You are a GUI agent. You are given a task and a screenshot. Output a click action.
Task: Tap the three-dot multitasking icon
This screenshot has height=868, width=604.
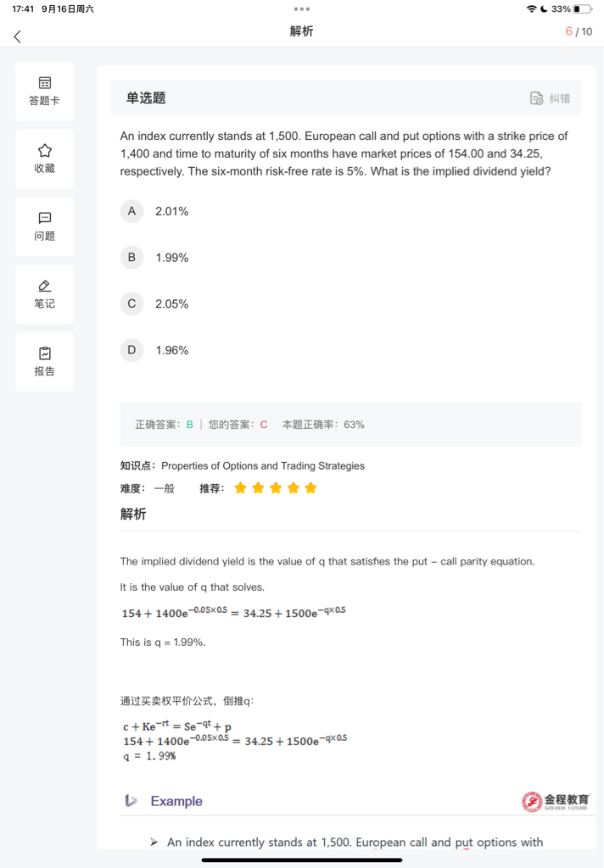point(302,8)
